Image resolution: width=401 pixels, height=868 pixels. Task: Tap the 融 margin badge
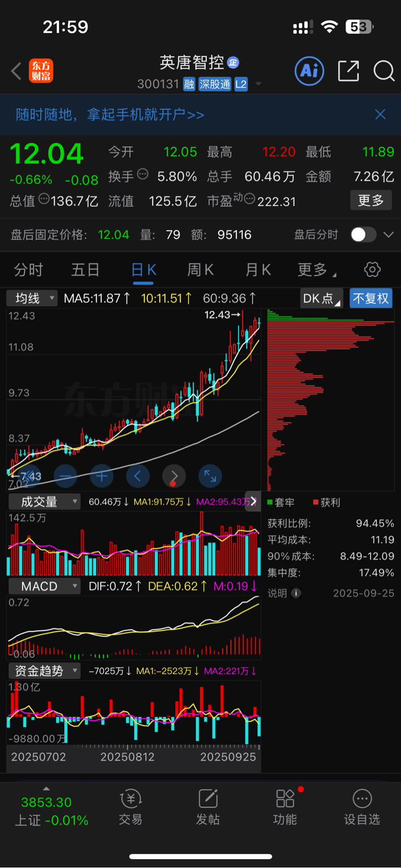coord(189,85)
